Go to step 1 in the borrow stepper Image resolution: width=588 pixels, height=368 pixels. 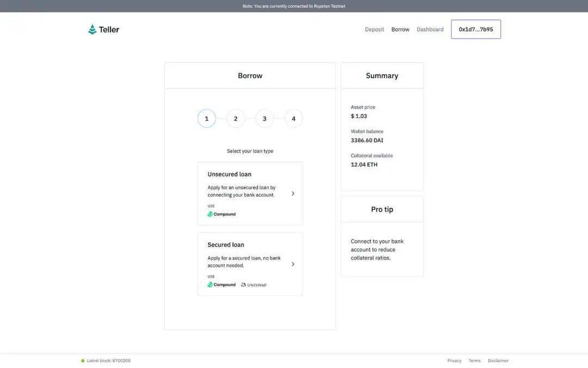point(207,118)
